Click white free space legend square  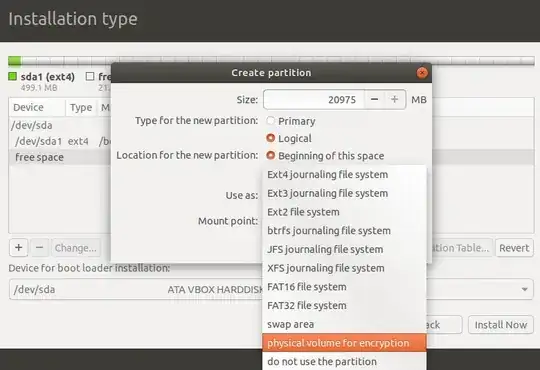(90, 76)
